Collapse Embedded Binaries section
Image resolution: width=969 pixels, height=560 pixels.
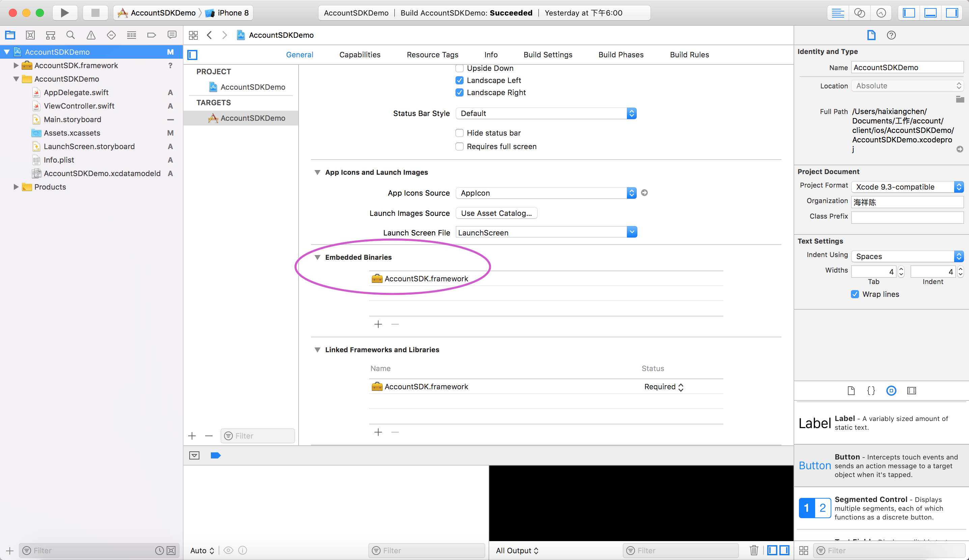[x=317, y=257]
